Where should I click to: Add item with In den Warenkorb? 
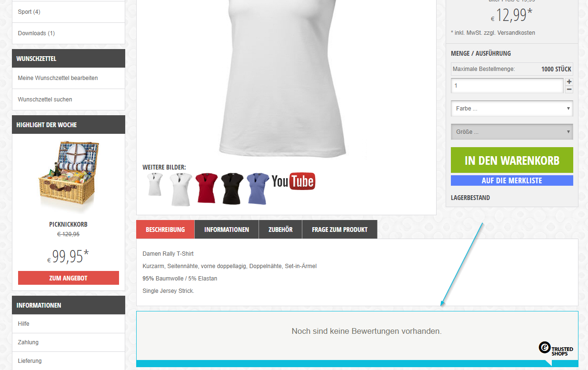tap(512, 160)
